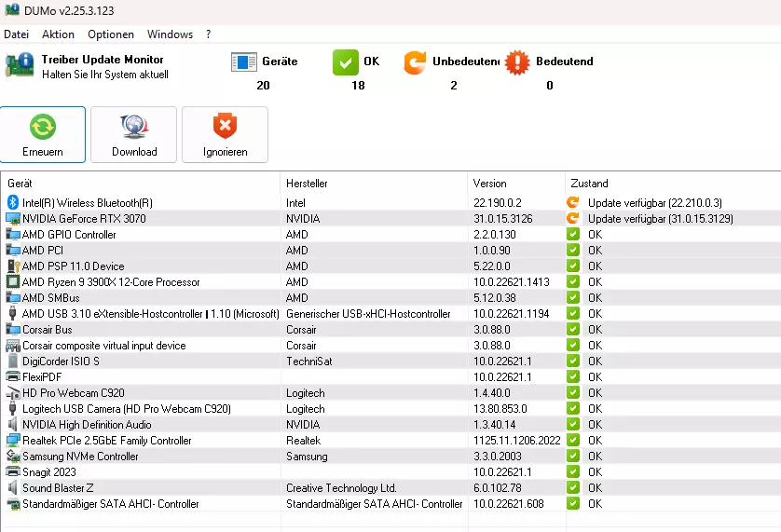This screenshot has width=781, height=532.
Task: Click version 13.80.853.0 cell
Action: 500,409
